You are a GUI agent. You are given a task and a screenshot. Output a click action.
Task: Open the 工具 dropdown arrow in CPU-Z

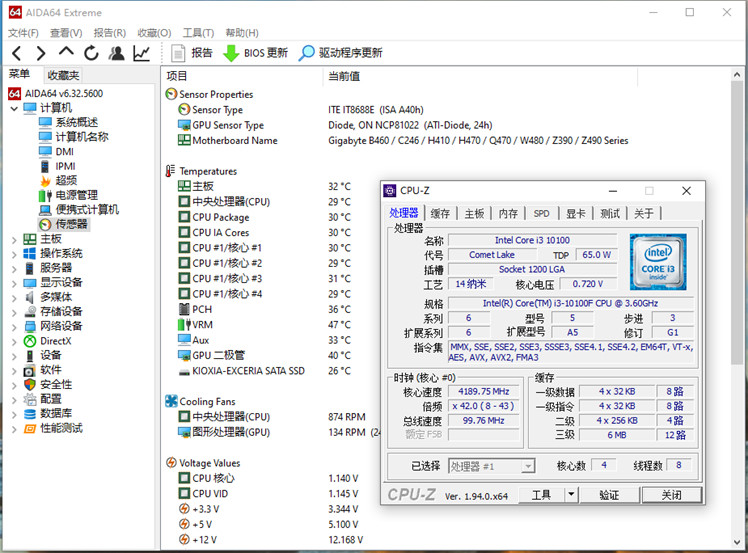pyautogui.click(x=571, y=495)
